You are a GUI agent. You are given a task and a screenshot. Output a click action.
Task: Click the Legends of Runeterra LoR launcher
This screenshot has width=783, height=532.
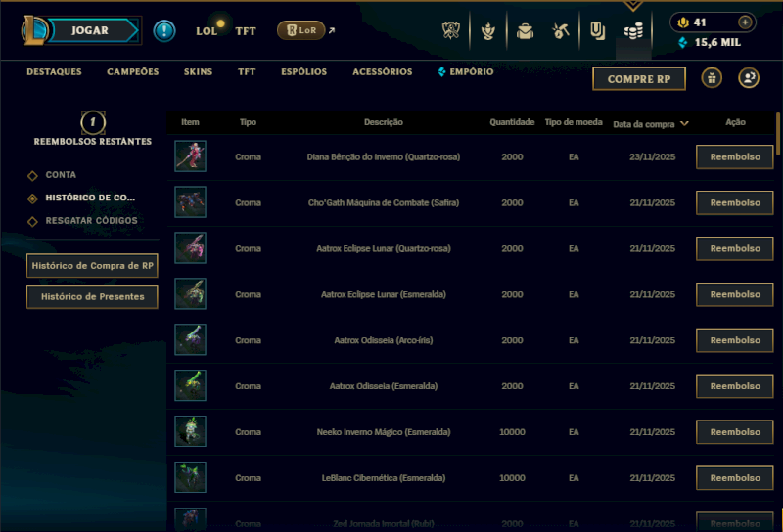[300, 30]
